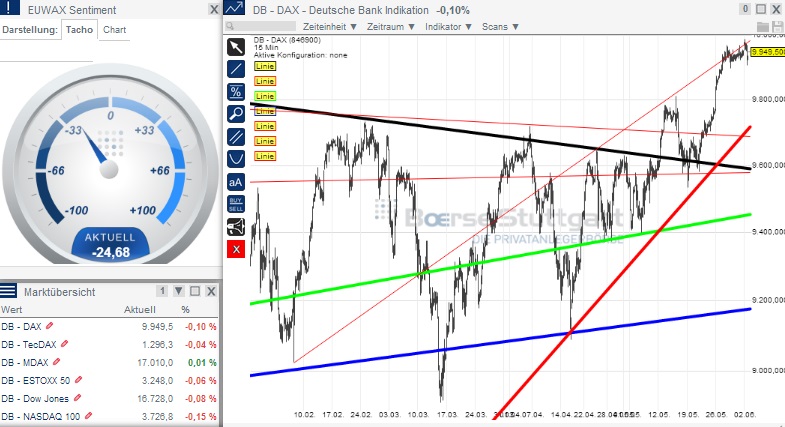Viewport: 785px width, 427px height.
Task: Click the pencil icon next to DB - DAX
Action: pyautogui.click(x=49, y=326)
